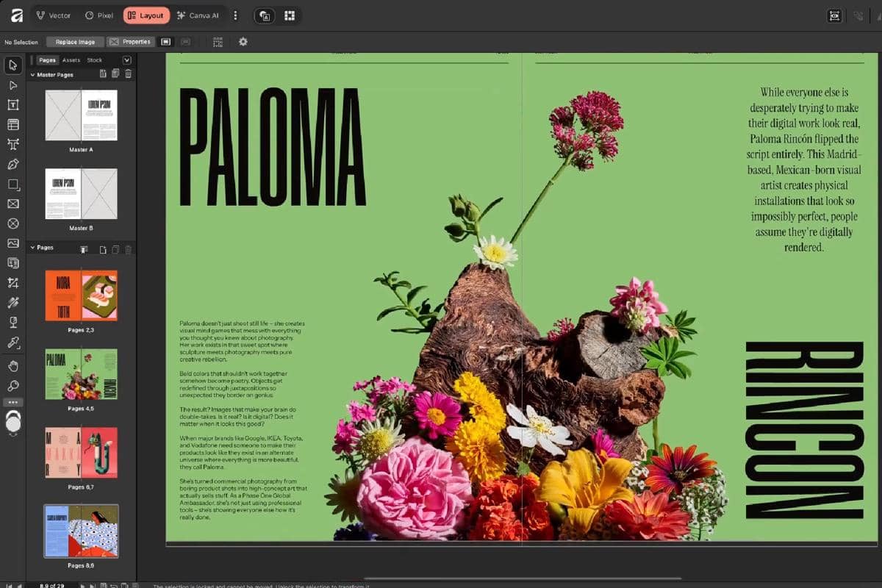Select the Artistic Text tool
The width and height of the screenshot is (882, 588).
point(13,144)
